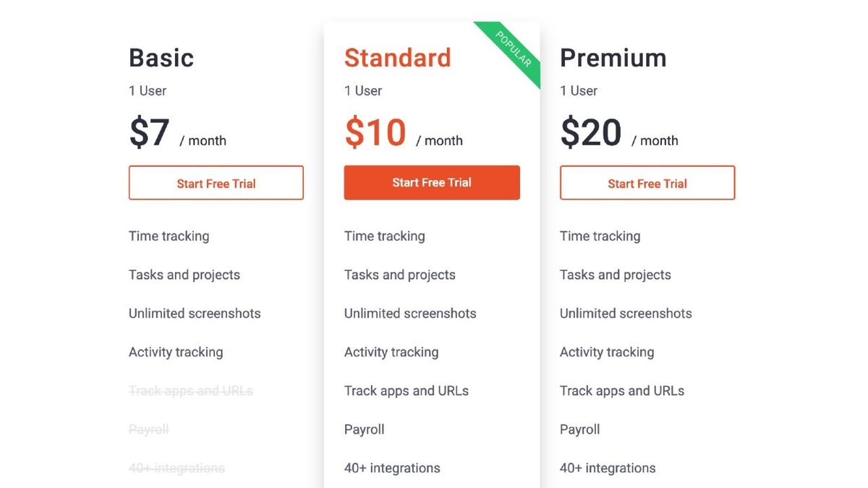The width and height of the screenshot is (868, 488).
Task: Click the crossed-out Payroll item under Basic
Action: pos(148,429)
